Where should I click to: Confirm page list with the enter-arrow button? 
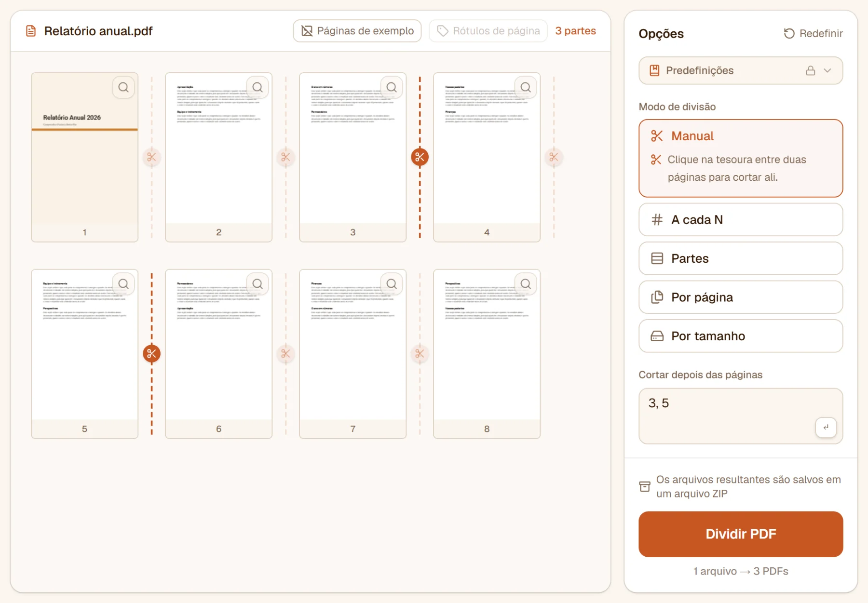pos(826,427)
